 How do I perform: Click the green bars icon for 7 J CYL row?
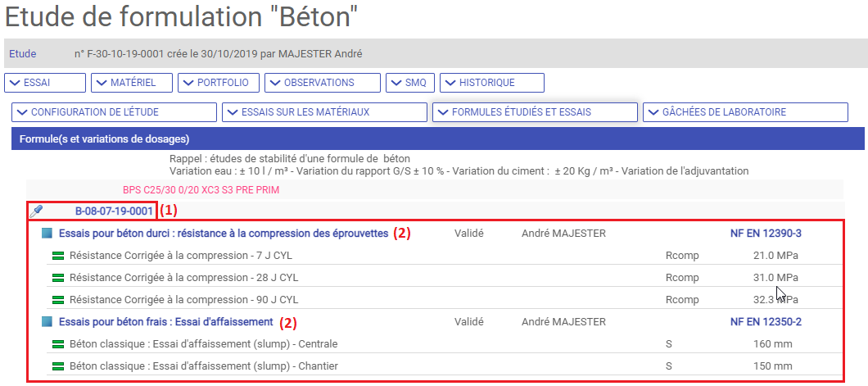pyautogui.click(x=58, y=256)
